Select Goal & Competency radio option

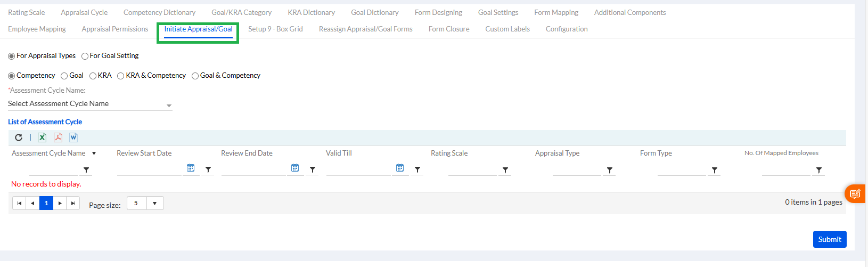pyautogui.click(x=195, y=76)
